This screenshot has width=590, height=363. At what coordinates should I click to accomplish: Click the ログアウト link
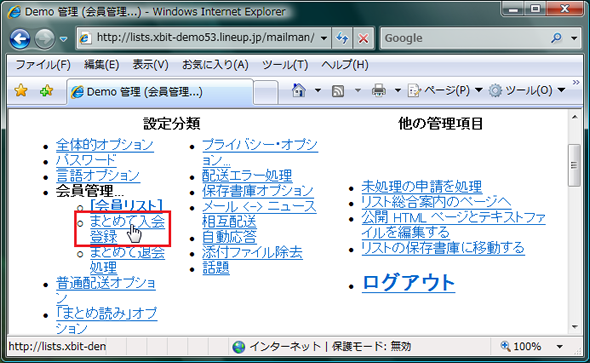[408, 283]
